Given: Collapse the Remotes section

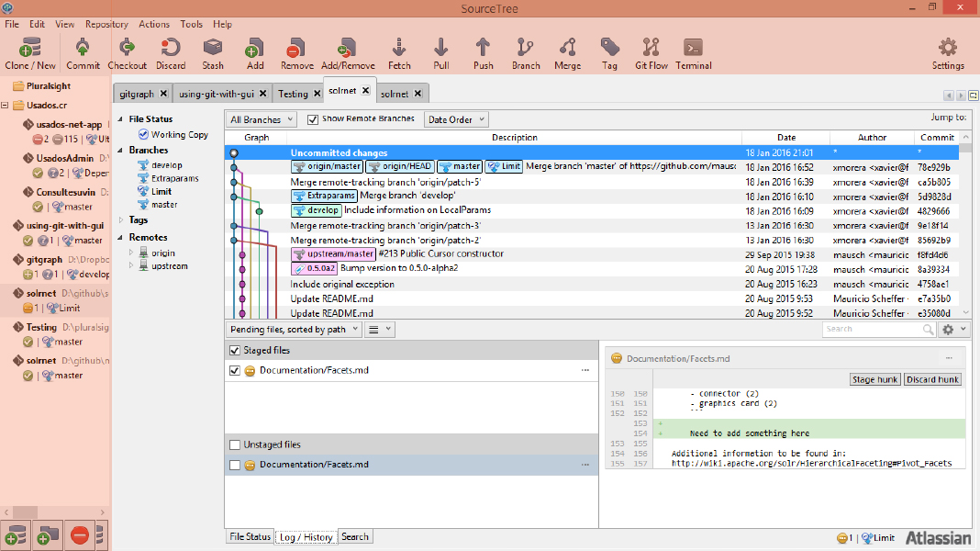Looking at the screenshot, I should point(120,238).
